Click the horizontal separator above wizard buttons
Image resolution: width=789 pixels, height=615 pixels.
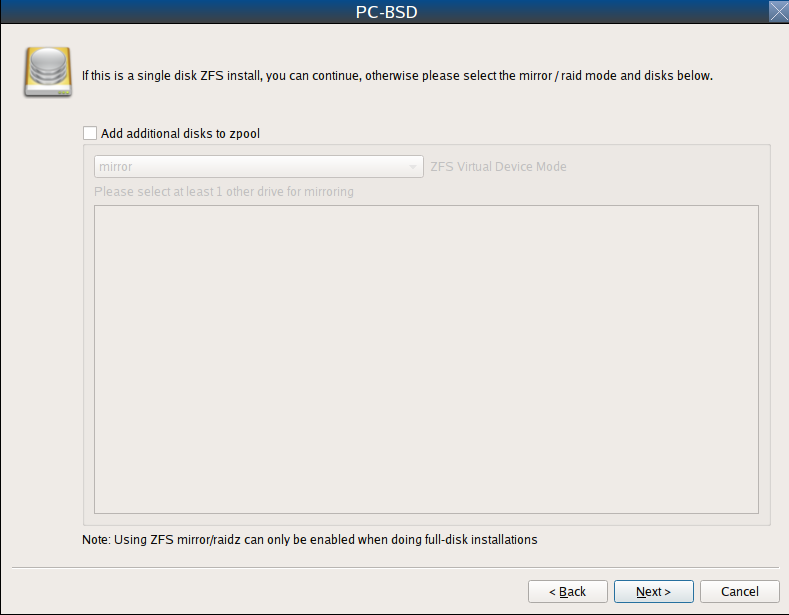396,567
